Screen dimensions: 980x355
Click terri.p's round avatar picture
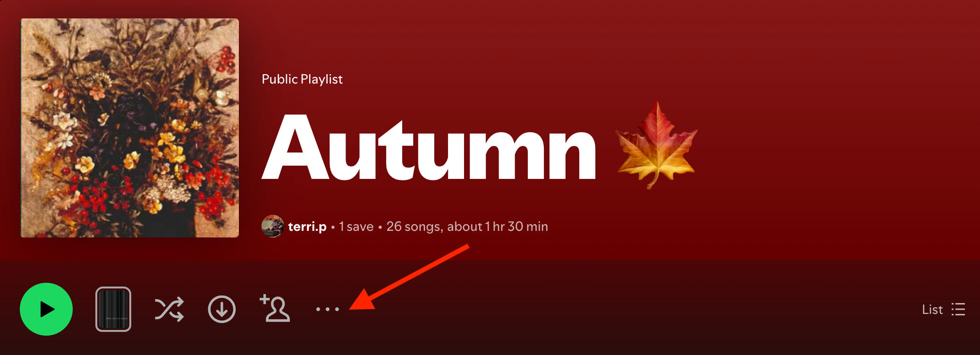pyautogui.click(x=272, y=226)
